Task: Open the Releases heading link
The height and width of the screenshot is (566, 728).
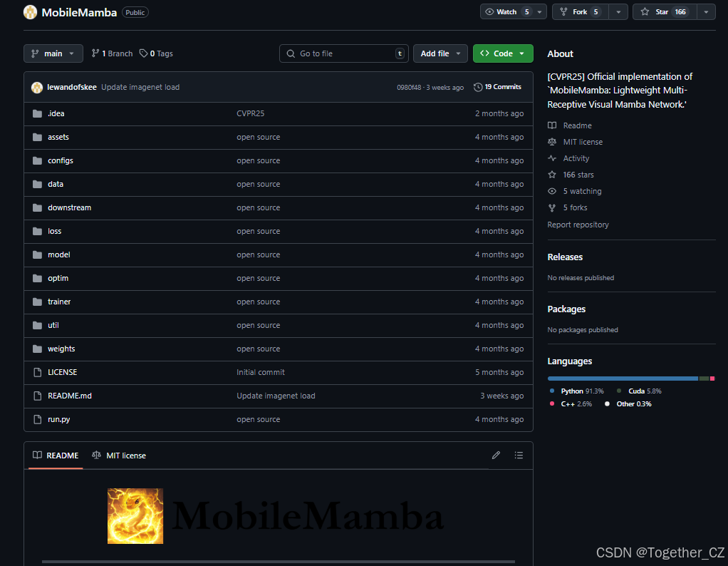Action: click(x=565, y=257)
